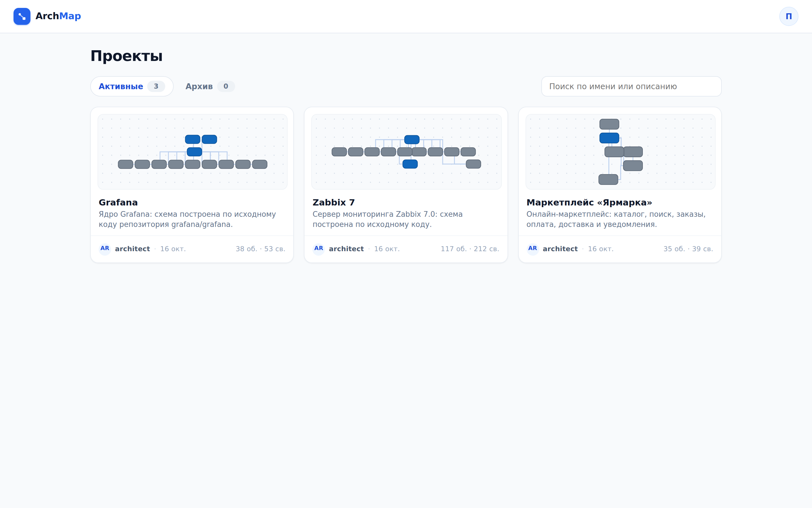Image resolution: width=812 pixels, height=508 pixels.
Task: Click the "16 окт." date on Zabbix 7 card
Action: (x=387, y=249)
